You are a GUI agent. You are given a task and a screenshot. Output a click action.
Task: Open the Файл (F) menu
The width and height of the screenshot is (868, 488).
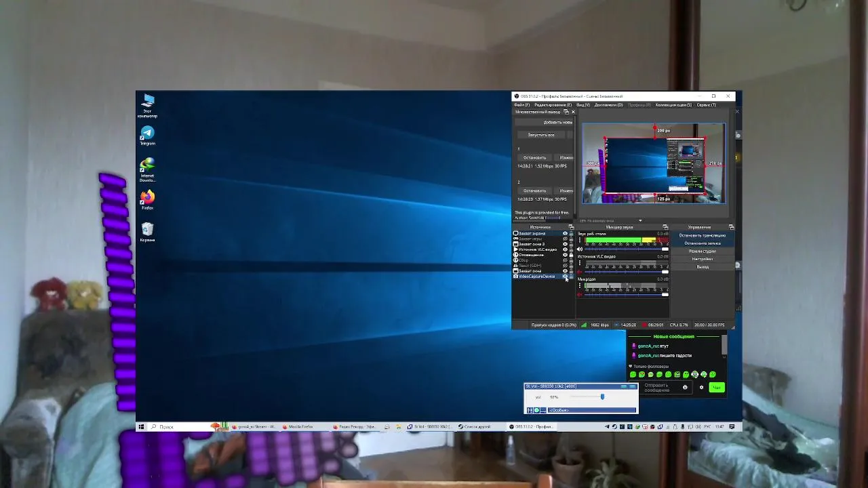[522, 105]
